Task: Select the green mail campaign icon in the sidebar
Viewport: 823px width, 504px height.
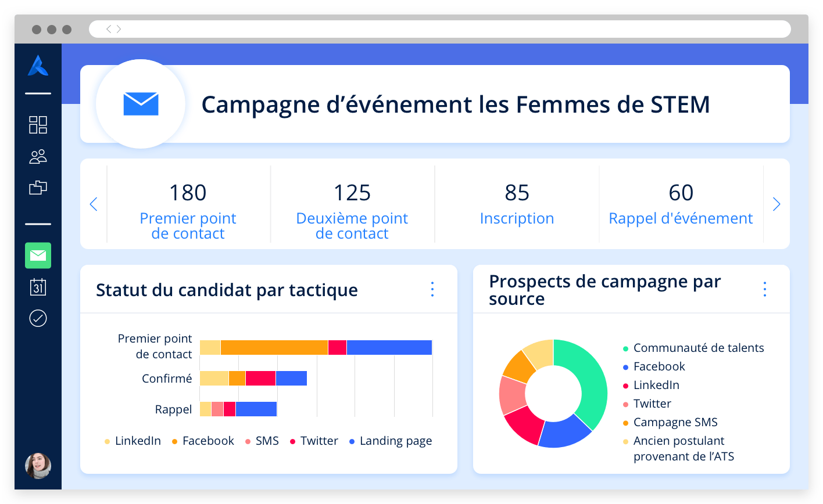Action: pos(38,255)
